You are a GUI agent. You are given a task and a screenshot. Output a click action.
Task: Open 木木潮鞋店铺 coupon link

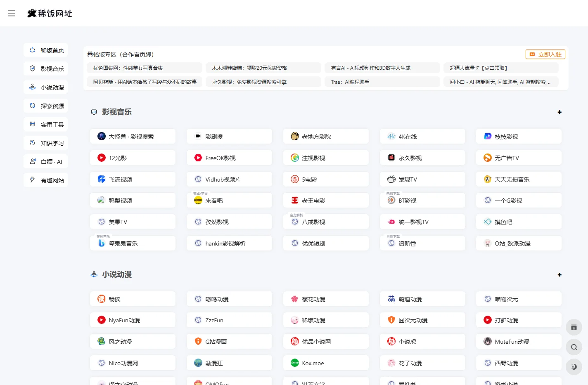click(263, 68)
